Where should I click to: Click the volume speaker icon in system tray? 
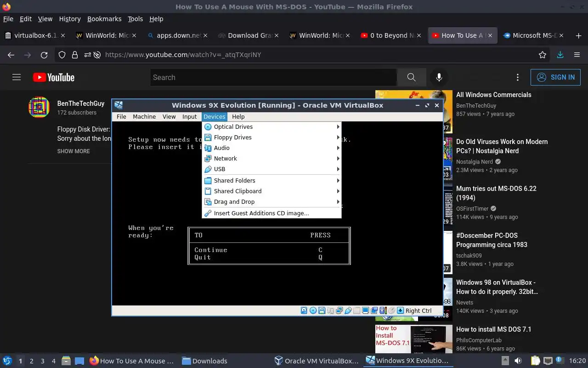(x=518, y=361)
